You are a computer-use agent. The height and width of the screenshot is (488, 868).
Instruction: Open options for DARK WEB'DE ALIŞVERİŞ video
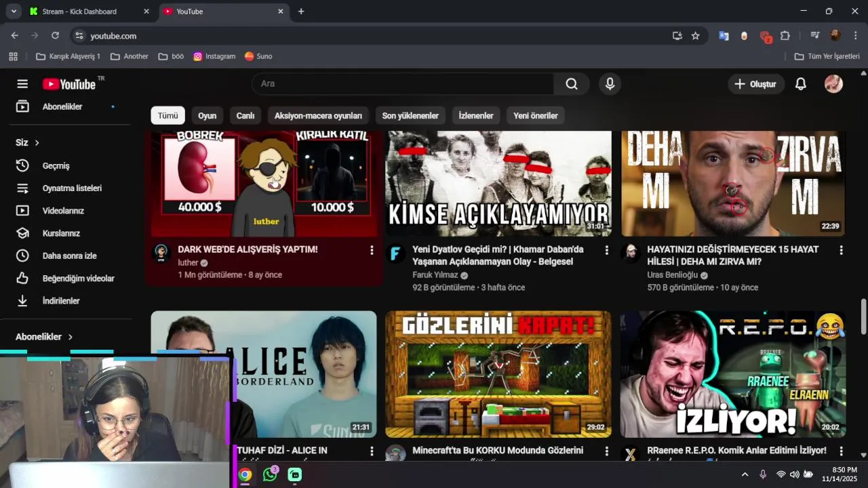pos(372,250)
